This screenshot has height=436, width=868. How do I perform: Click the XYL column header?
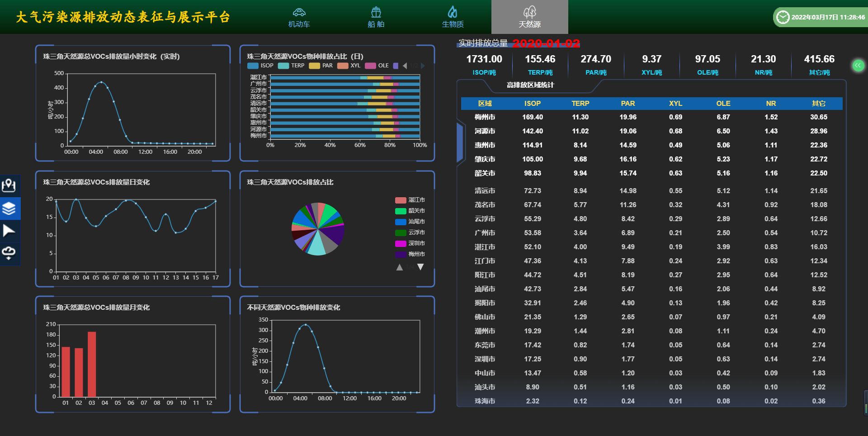[x=676, y=104]
